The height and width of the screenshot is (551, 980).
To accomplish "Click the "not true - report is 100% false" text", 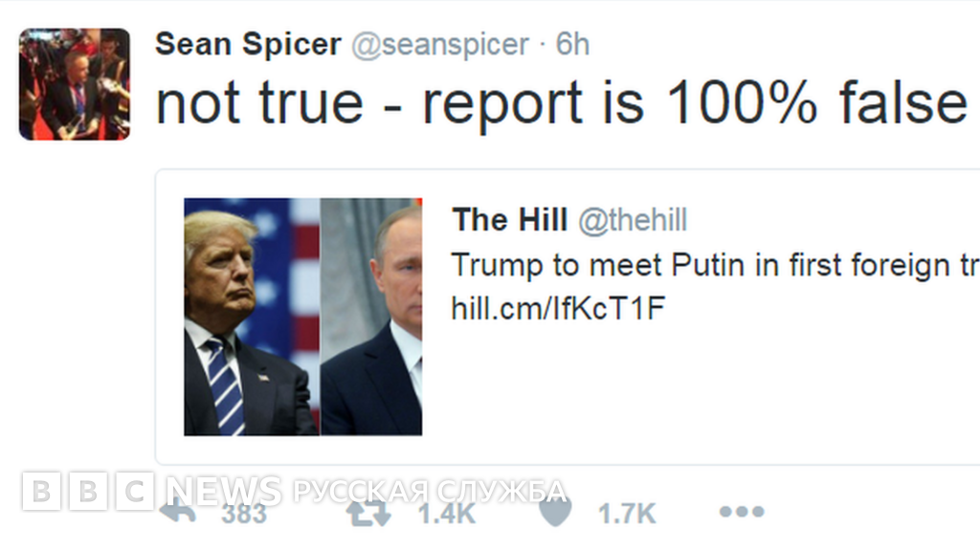I will point(561,101).
